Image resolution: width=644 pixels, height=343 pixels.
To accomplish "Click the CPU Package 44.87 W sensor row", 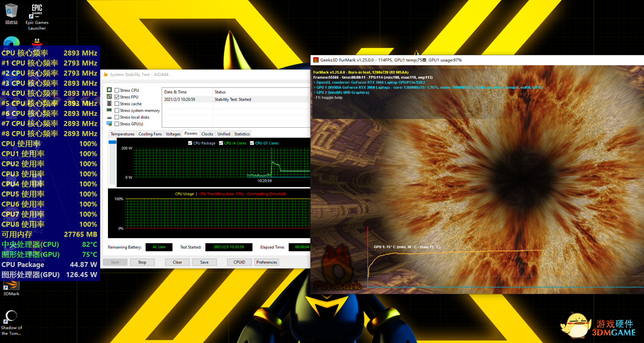I will click(49, 264).
